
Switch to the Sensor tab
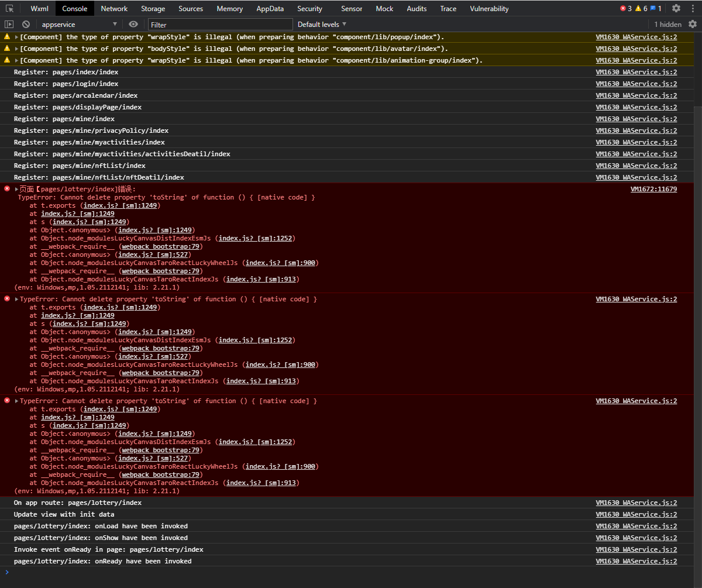click(352, 8)
